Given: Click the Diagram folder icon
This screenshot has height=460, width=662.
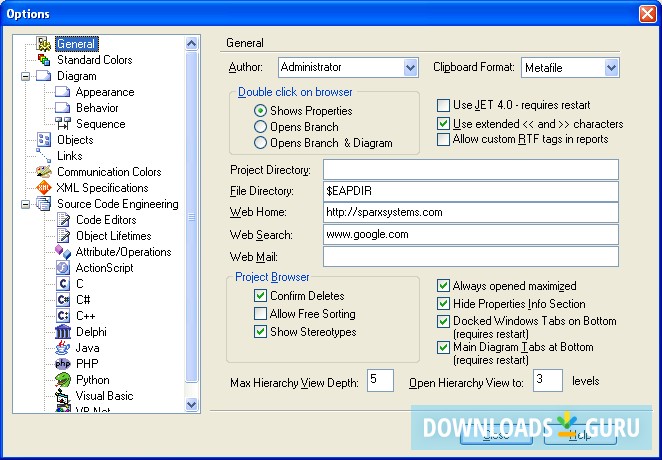Looking at the screenshot, I should [x=43, y=76].
